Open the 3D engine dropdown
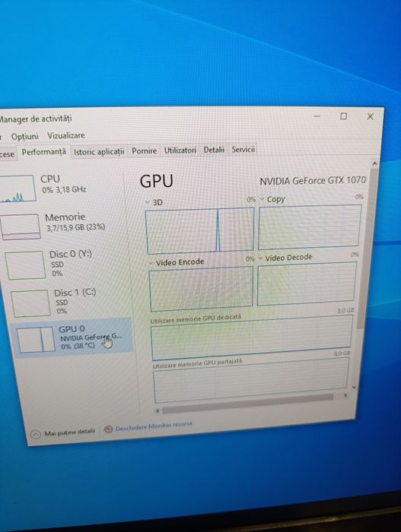The width and height of the screenshot is (401, 532). point(147,202)
